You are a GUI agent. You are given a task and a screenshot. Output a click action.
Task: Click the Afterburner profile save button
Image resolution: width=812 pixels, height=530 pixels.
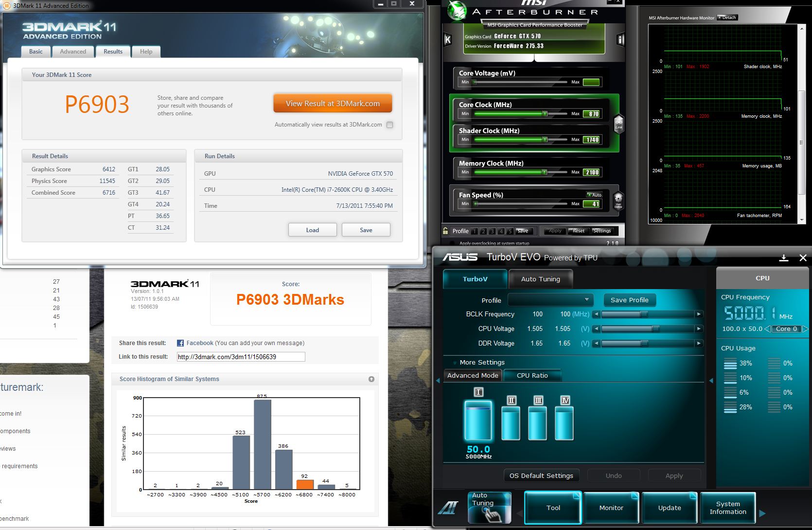coord(524,231)
